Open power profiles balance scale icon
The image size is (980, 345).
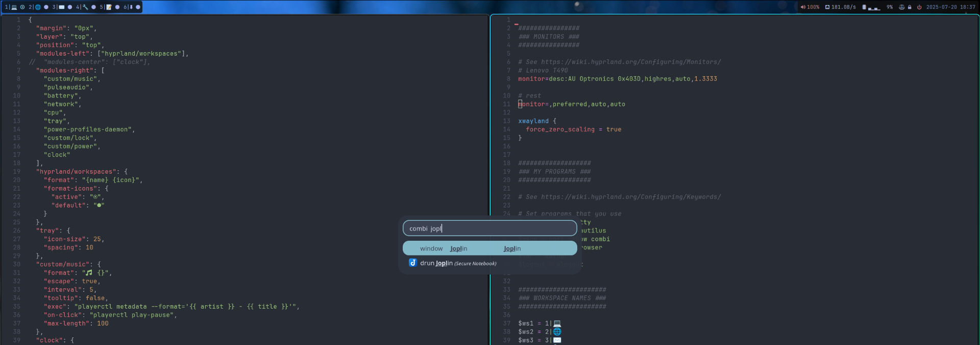coord(901,7)
